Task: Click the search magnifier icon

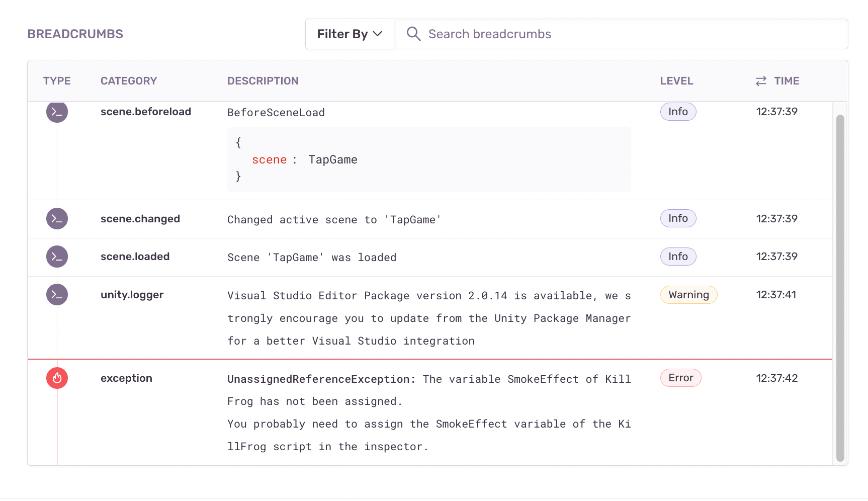Action: (x=413, y=34)
